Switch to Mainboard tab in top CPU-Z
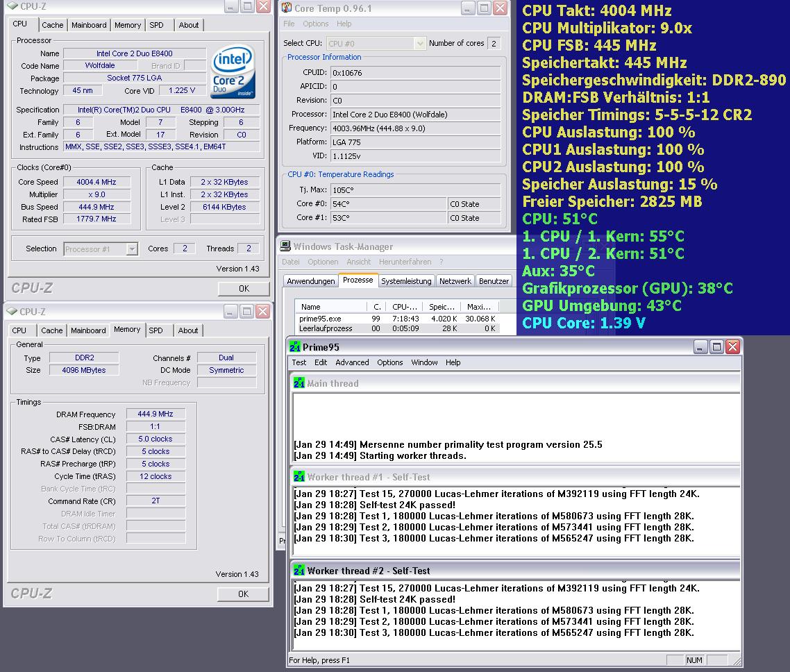The width and height of the screenshot is (790, 672). pyautogui.click(x=89, y=25)
